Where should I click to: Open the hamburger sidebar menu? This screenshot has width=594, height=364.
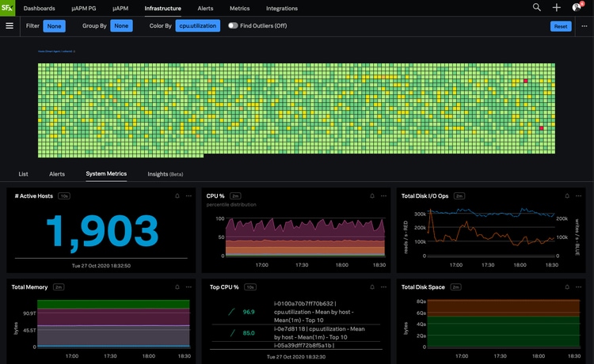coord(10,25)
